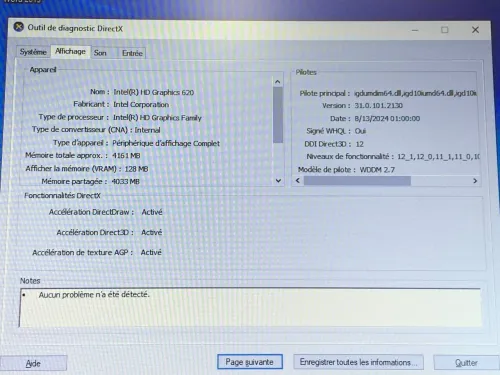Select the Affichage tab
The width and height of the screenshot is (500, 375).
coord(70,51)
